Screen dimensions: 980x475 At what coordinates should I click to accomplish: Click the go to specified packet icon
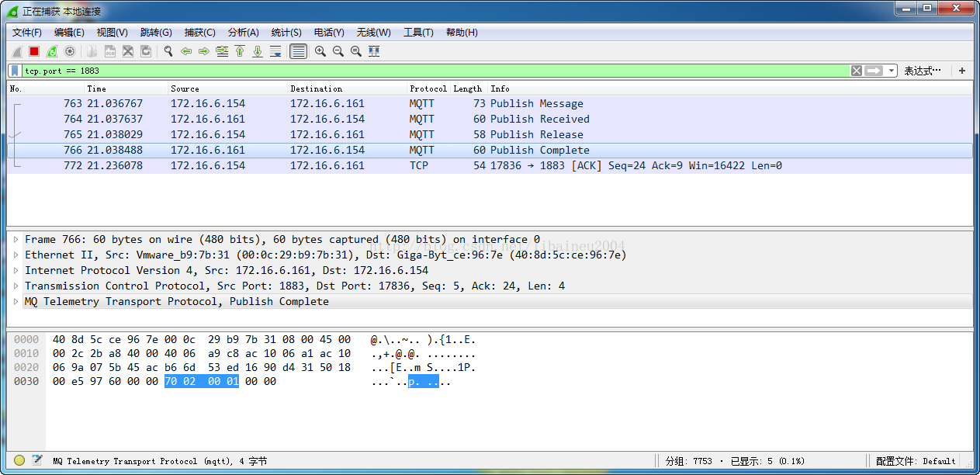pos(222,51)
